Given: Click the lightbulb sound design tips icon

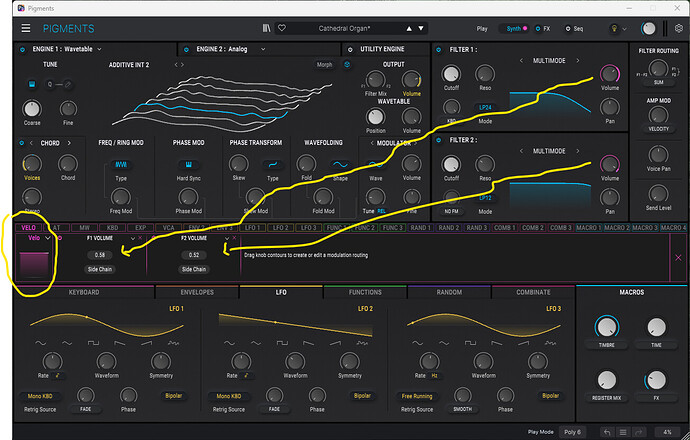Looking at the screenshot, I should [x=614, y=29].
